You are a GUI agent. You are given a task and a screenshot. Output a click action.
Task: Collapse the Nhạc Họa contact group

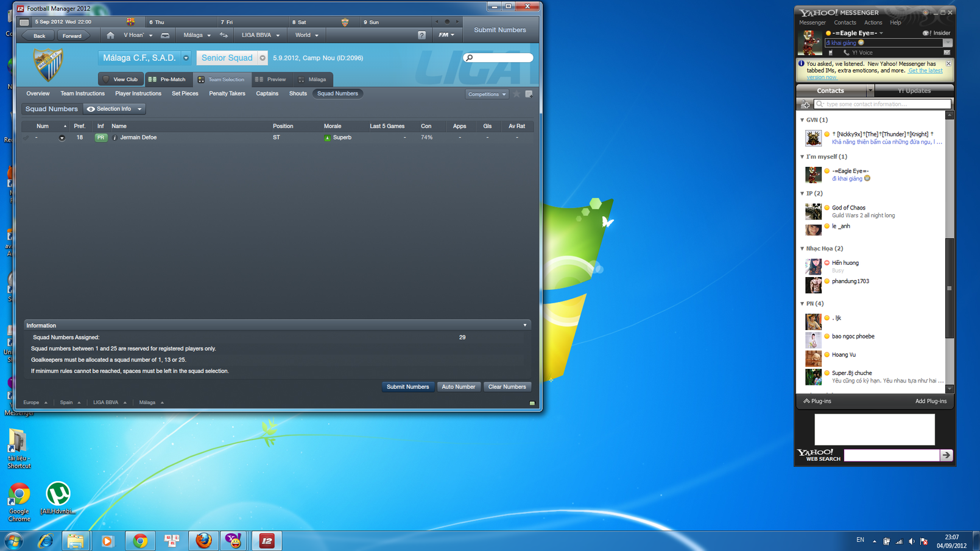coord(802,248)
